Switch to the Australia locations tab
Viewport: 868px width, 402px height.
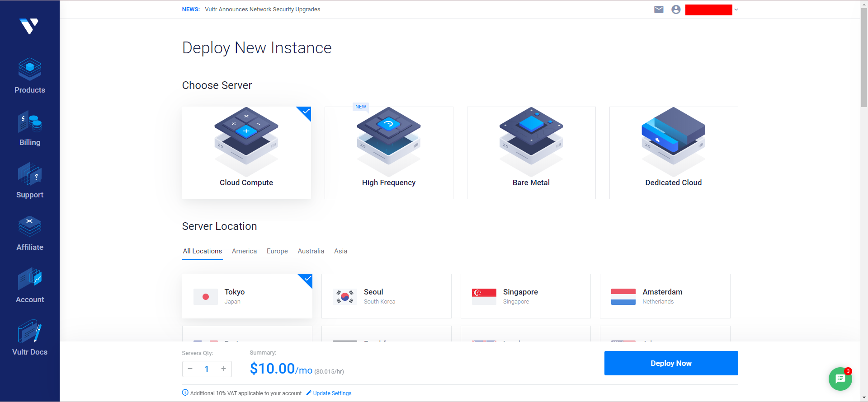point(311,251)
